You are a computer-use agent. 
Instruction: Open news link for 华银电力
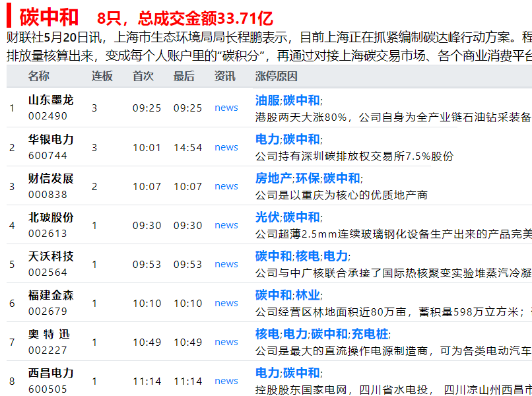pos(226,147)
